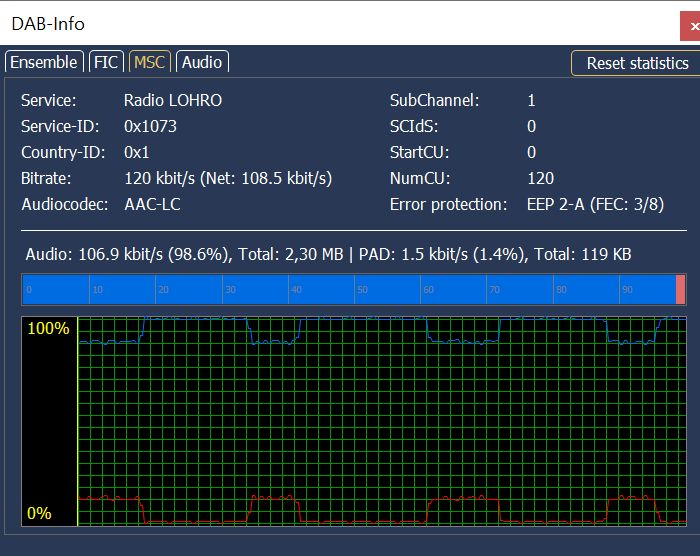Click the EEP 2-A error protection value
Screen dimensions: 700x556
click(595, 204)
